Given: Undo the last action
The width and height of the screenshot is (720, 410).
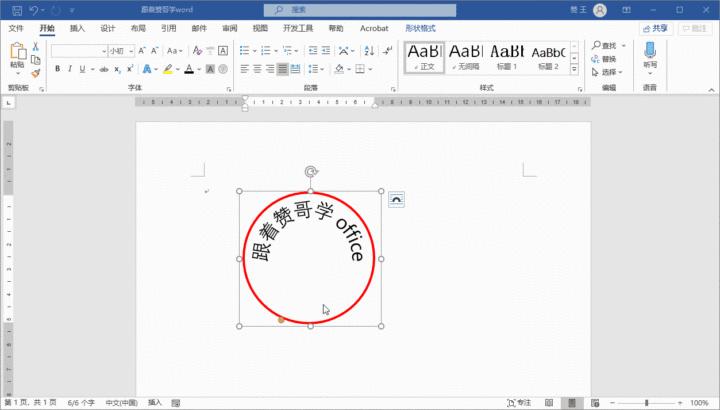Looking at the screenshot, I should [x=34, y=10].
